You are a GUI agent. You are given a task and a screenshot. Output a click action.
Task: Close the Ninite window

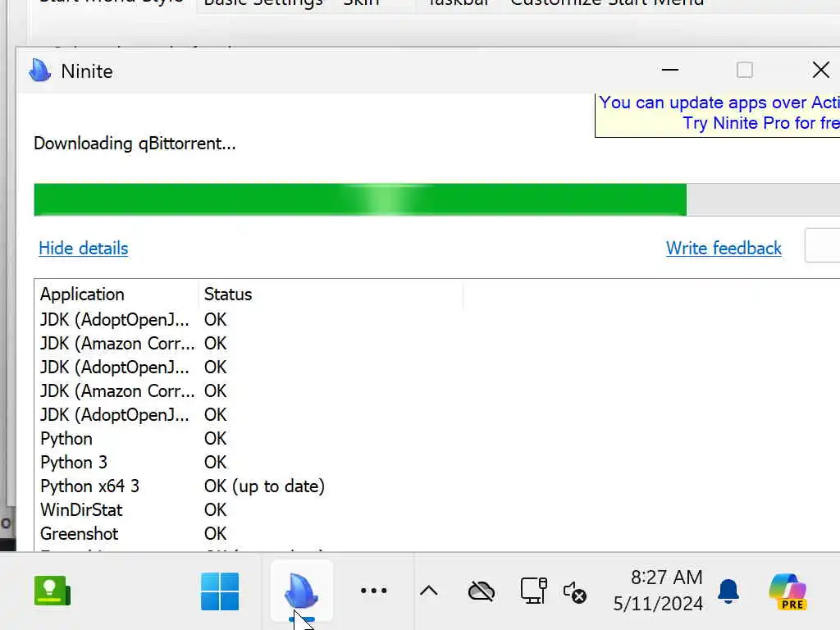pos(820,71)
